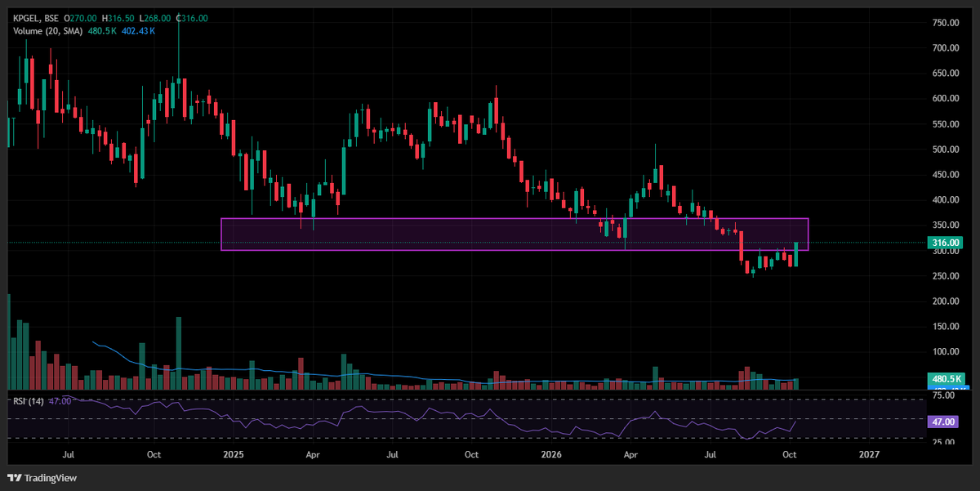Image resolution: width=980 pixels, height=491 pixels.
Task: Click the 350.00 price axis label
Action: (946, 225)
